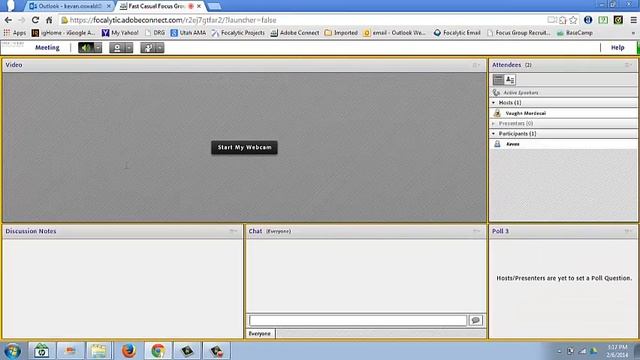Click the browser back arrow
This screenshot has width=640, height=360.
point(8,20)
